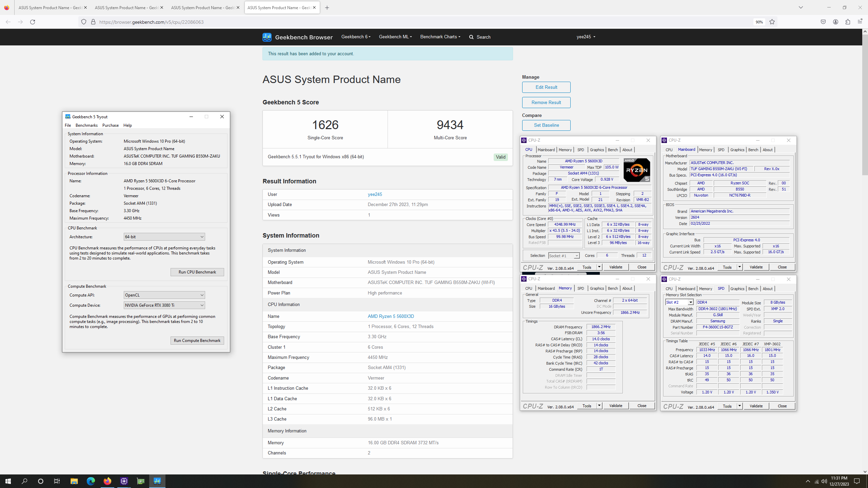The image size is (868, 488).
Task: Open the volume speaker tray icon
Action: pos(824,481)
